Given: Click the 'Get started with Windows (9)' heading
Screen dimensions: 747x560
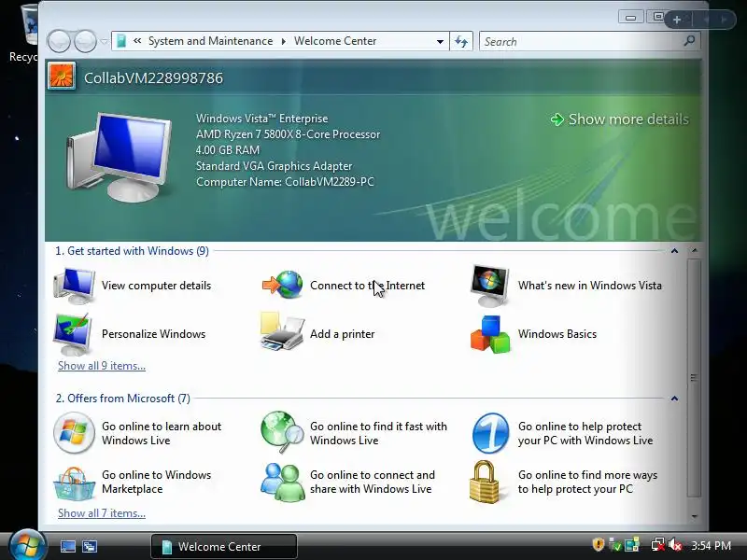Looking at the screenshot, I should point(132,251).
